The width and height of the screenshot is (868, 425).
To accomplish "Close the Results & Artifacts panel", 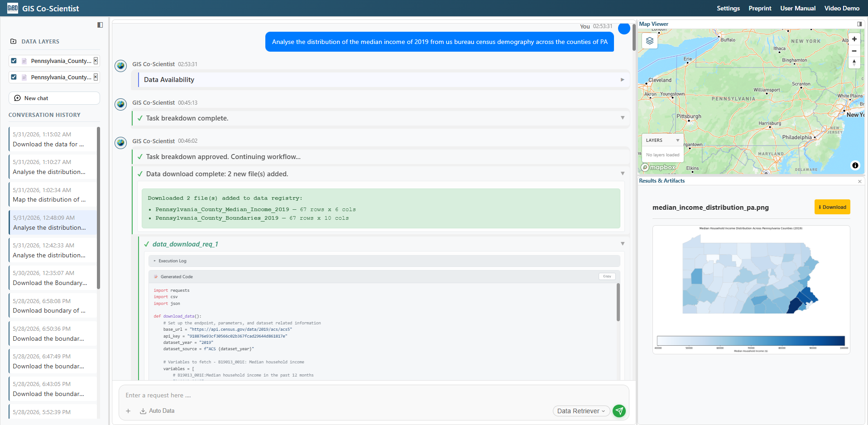I will pos(860,181).
